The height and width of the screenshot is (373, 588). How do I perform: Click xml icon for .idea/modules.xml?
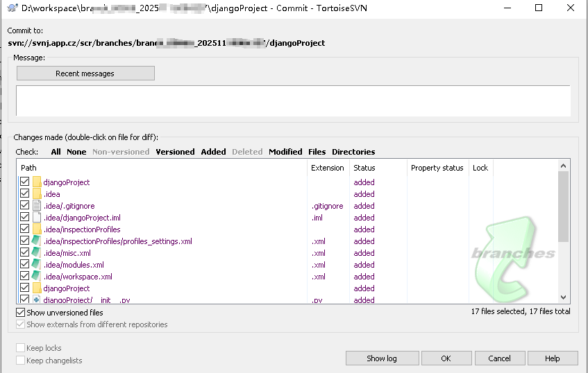[36, 265]
